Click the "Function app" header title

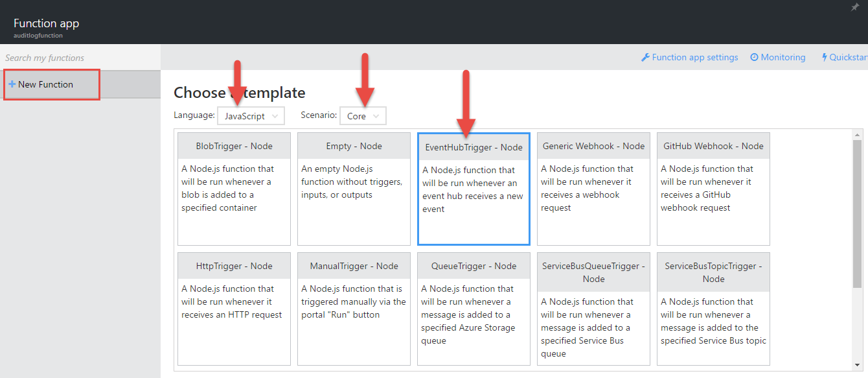46,23
